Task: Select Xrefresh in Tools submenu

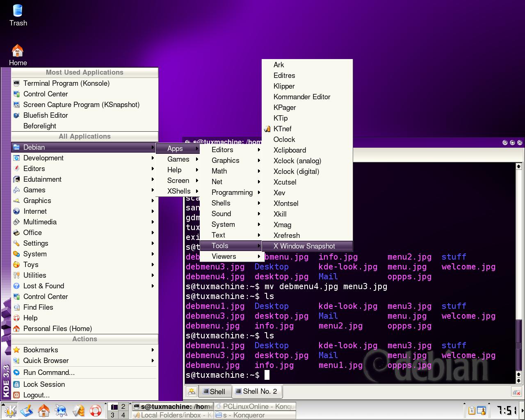Action: click(x=307, y=235)
